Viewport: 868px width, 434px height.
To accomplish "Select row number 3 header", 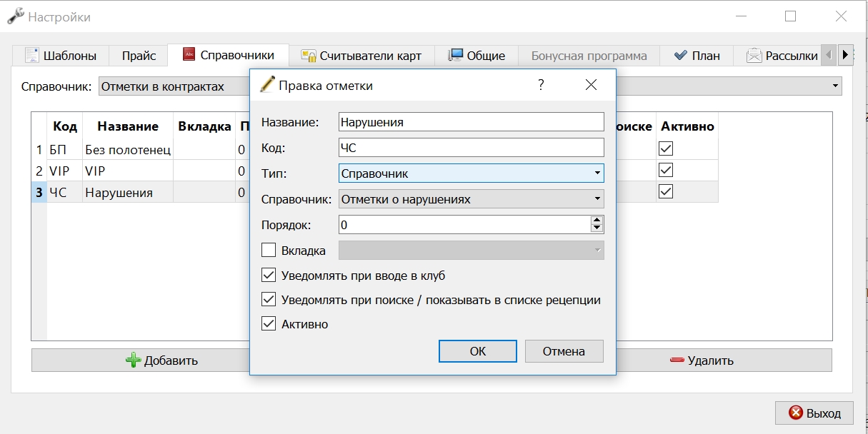I will (x=39, y=193).
